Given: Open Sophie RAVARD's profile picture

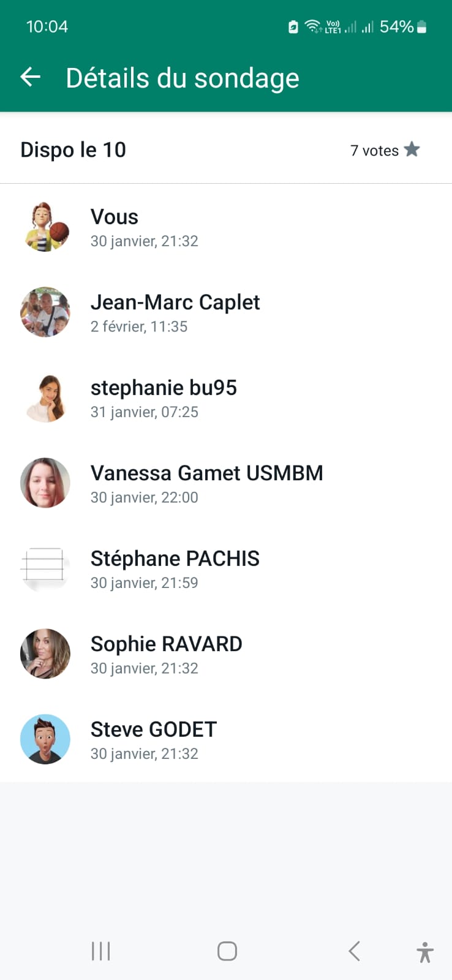Looking at the screenshot, I should click(45, 654).
